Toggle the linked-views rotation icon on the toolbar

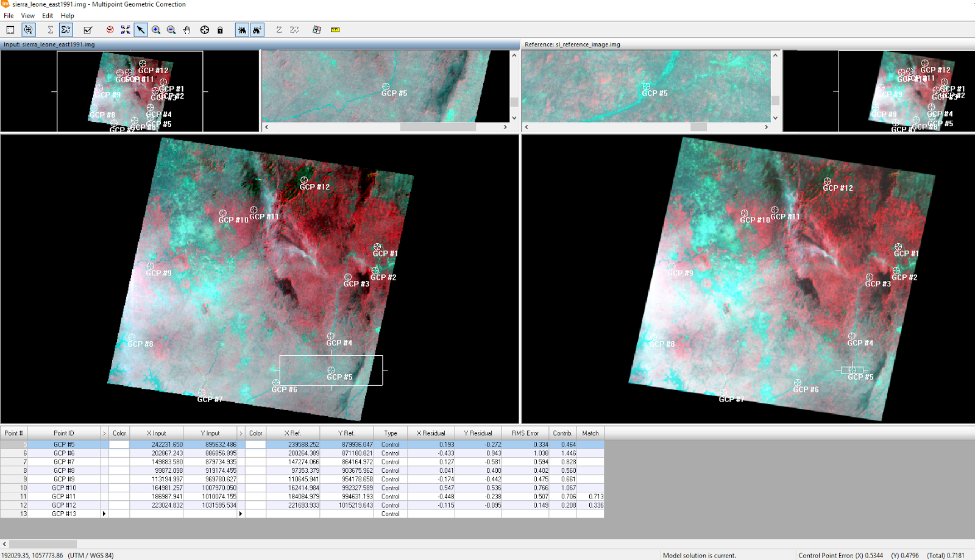(27, 30)
